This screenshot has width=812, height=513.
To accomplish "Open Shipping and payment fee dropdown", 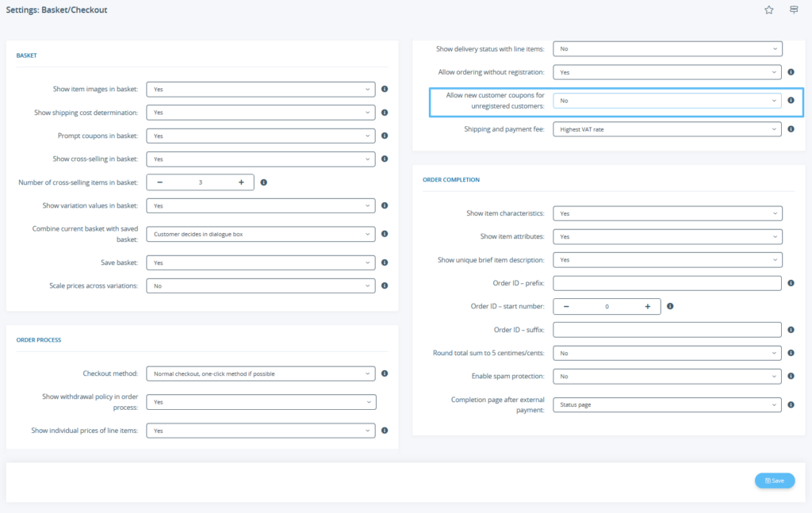I will [667, 128].
